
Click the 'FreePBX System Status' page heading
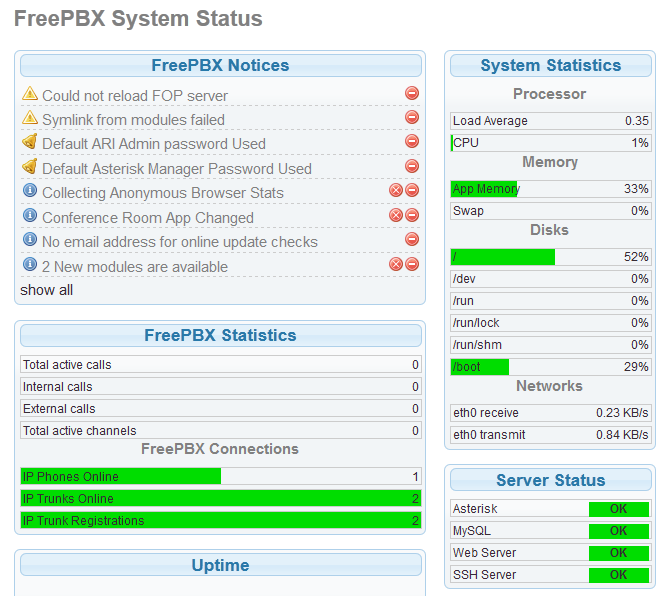tap(138, 19)
